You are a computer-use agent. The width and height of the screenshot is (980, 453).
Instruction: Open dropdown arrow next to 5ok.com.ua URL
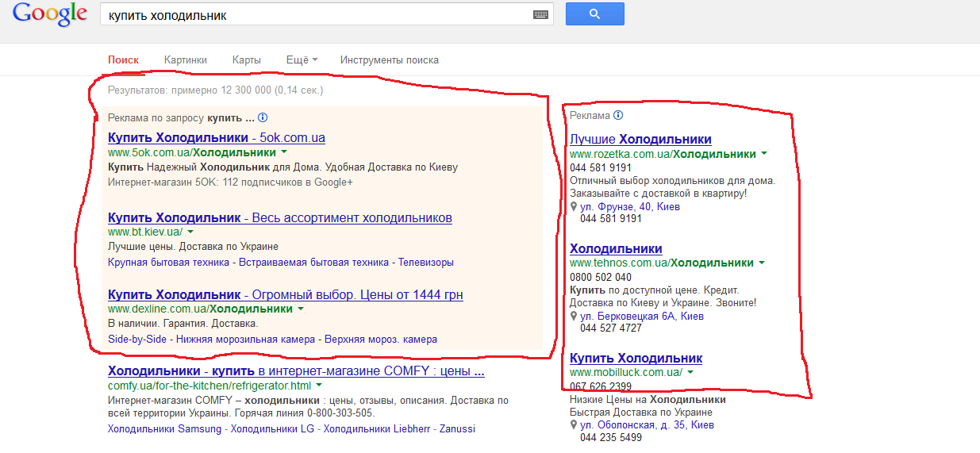[284, 152]
